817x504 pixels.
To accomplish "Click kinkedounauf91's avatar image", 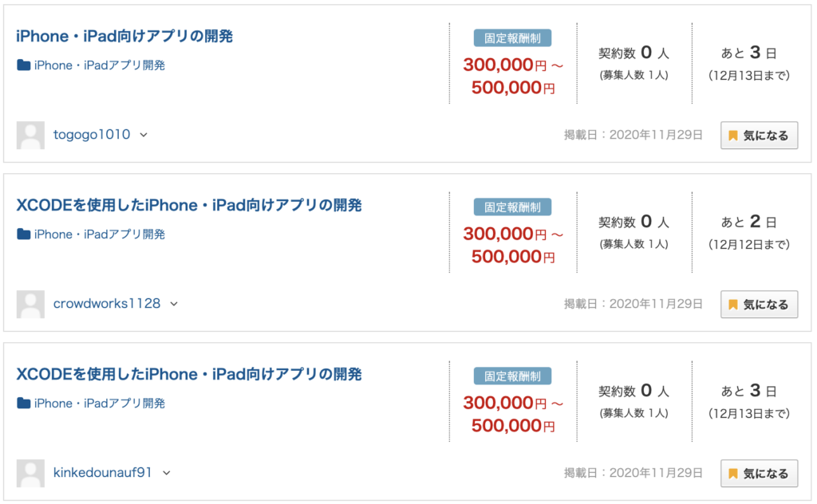I will [30, 473].
